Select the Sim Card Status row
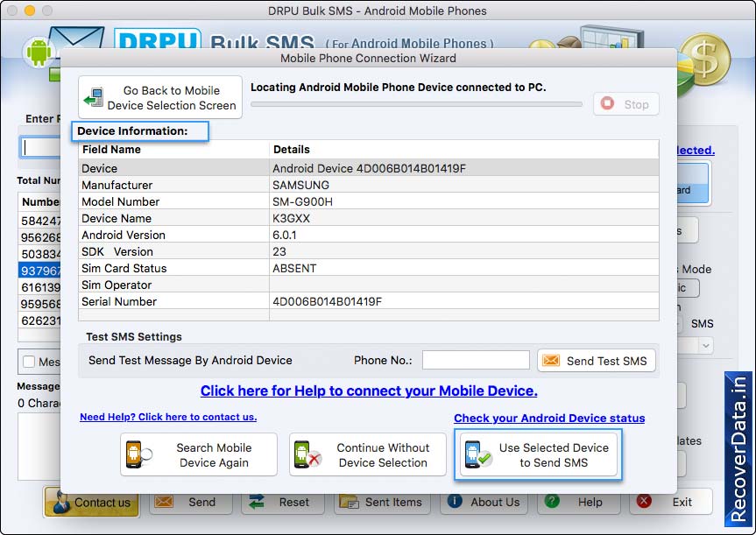The width and height of the screenshot is (756, 535). coord(368,268)
